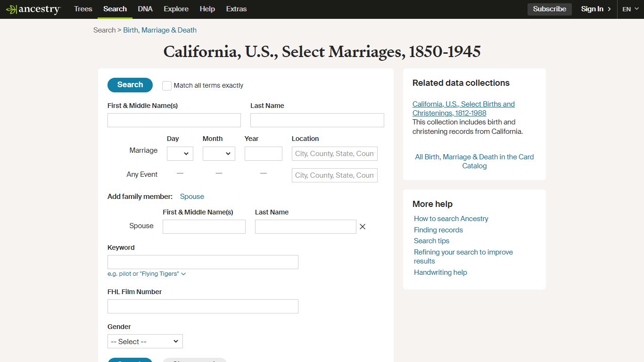Open the Marriage Day dropdown

(180, 154)
